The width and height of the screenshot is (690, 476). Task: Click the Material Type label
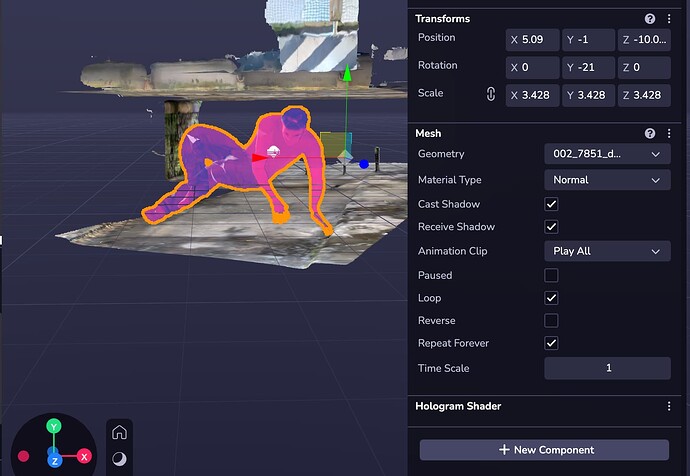(x=449, y=179)
